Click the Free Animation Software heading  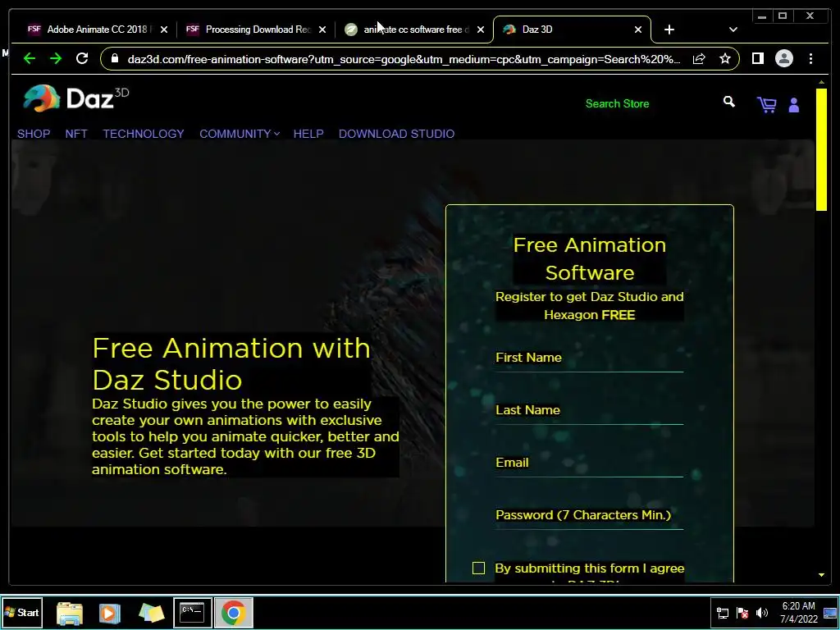589,258
